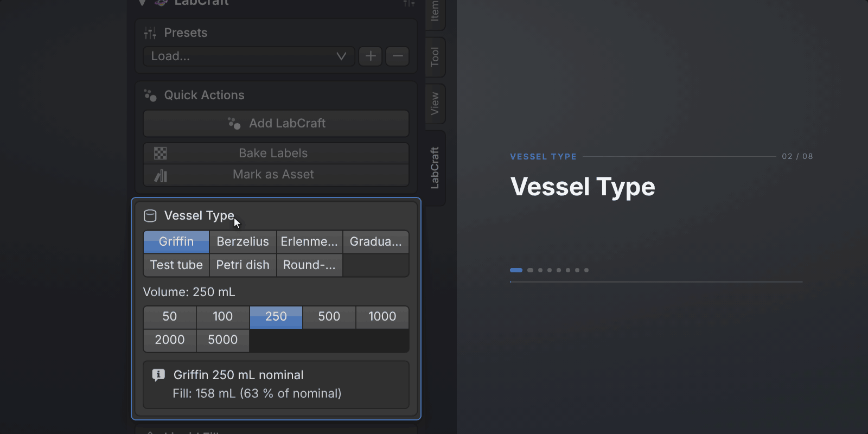Collapse the Presets panel header

(x=276, y=33)
